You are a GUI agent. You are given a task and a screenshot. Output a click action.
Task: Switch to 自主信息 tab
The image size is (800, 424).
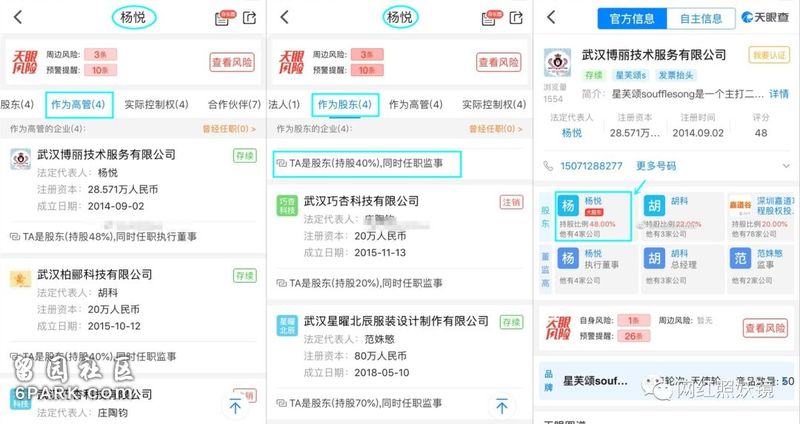(701, 19)
